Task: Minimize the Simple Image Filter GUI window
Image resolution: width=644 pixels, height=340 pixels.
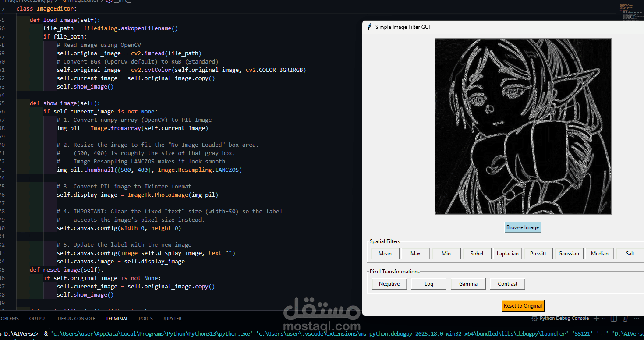Action: 633,27
